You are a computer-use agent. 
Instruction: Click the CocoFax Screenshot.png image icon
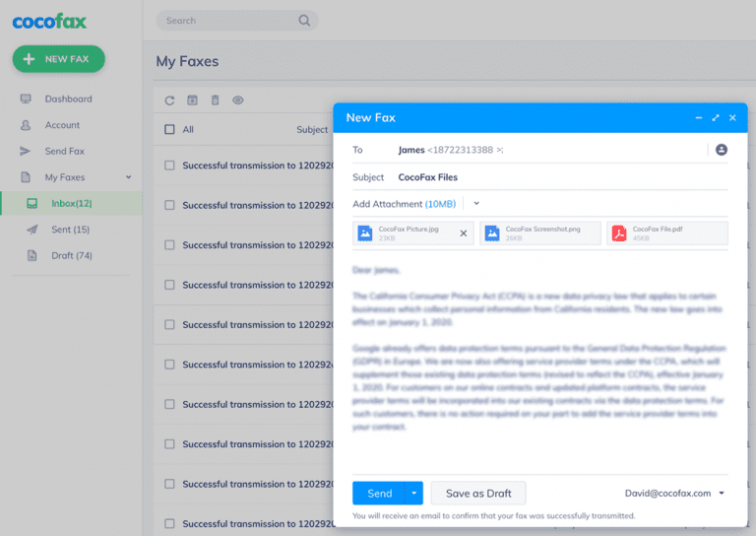point(492,234)
